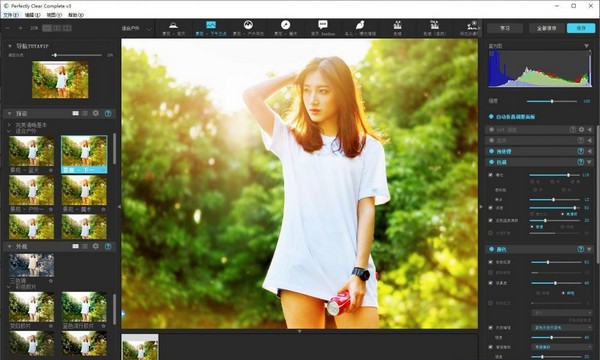Open help icon in 预设 presets panel
This screenshot has height=360, width=600.
(108, 113)
